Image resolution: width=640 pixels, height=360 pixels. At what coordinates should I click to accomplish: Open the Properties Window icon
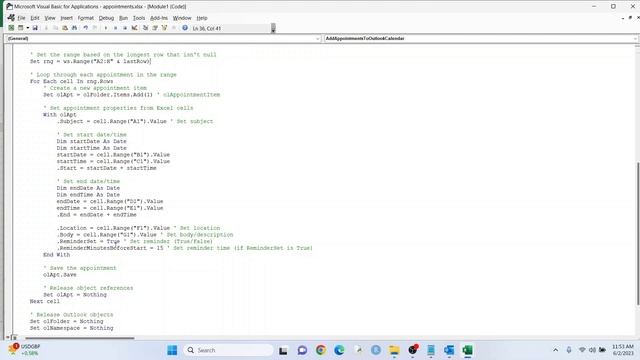155,28
